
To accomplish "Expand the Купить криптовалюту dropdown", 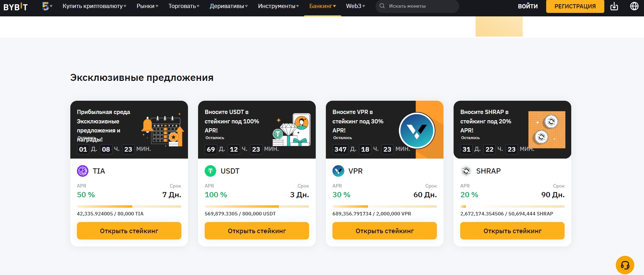I will [x=94, y=6].
